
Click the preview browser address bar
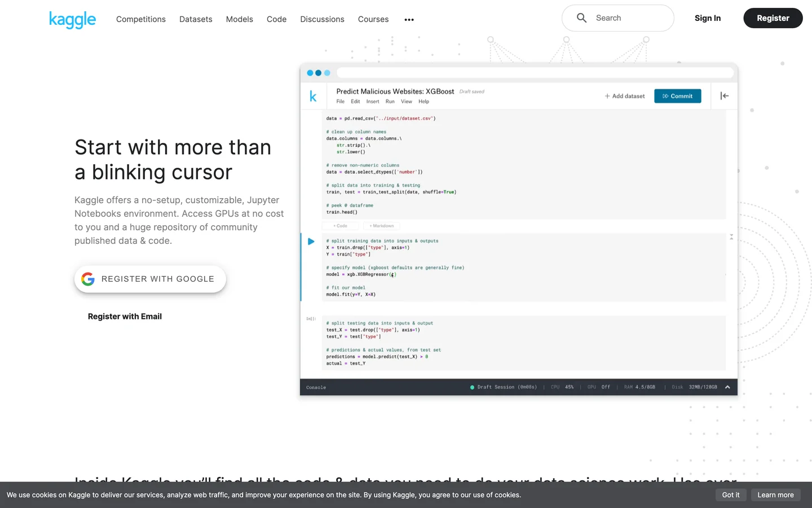click(535, 73)
